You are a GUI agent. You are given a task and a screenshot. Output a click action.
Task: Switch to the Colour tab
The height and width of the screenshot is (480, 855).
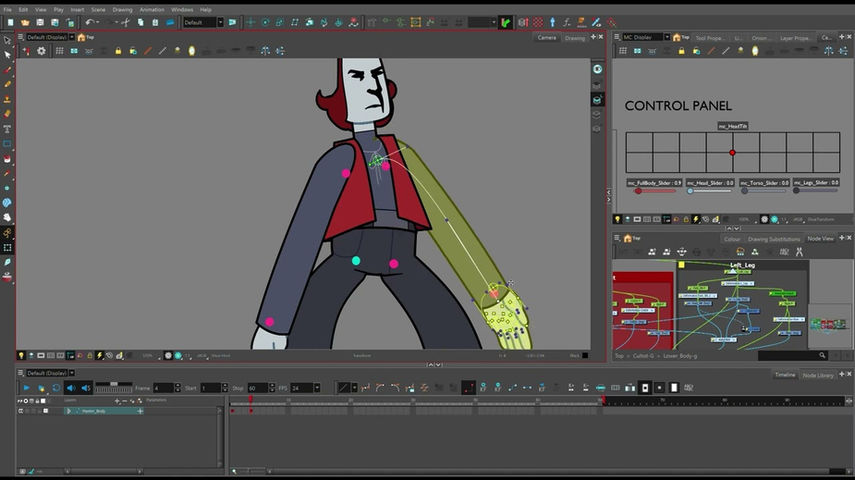(x=732, y=239)
